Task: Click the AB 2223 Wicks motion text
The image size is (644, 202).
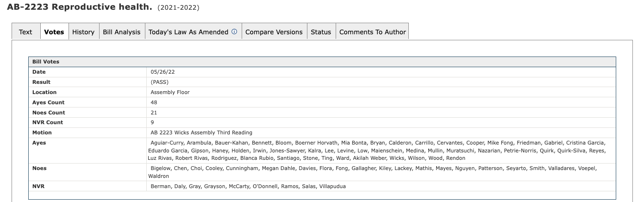Action: [x=201, y=133]
